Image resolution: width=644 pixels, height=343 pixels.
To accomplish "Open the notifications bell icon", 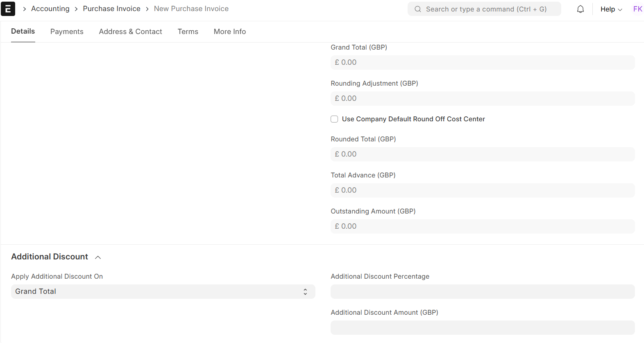I will (580, 9).
